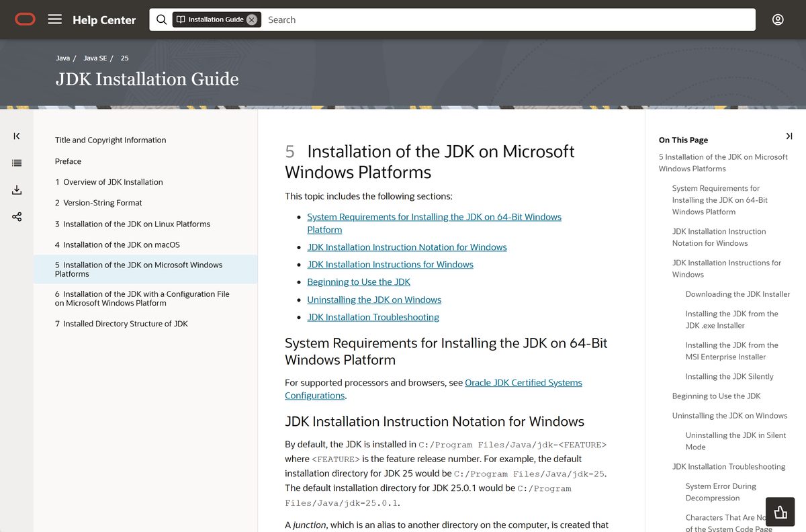Image resolution: width=806 pixels, height=532 pixels.
Task: Jump to Installing from the MSI Enterprise Installer
Action: tap(731, 351)
